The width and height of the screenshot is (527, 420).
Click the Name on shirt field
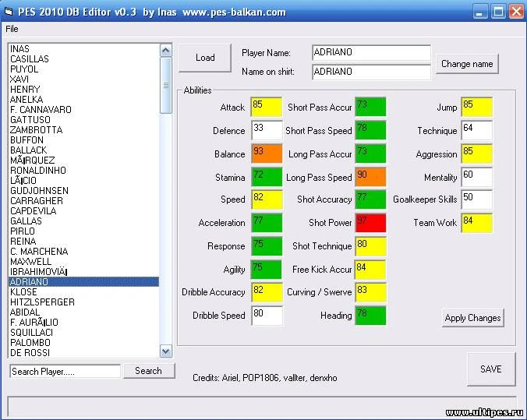click(x=371, y=72)
